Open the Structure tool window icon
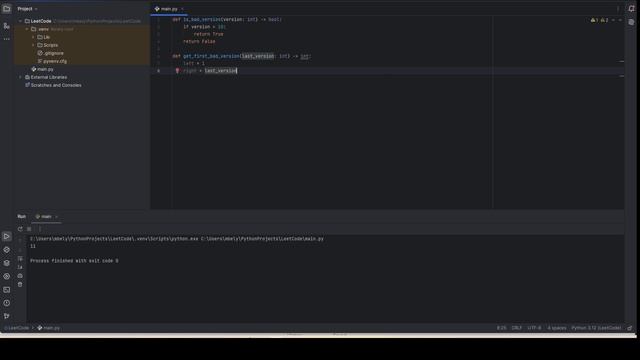 point(7,26)
